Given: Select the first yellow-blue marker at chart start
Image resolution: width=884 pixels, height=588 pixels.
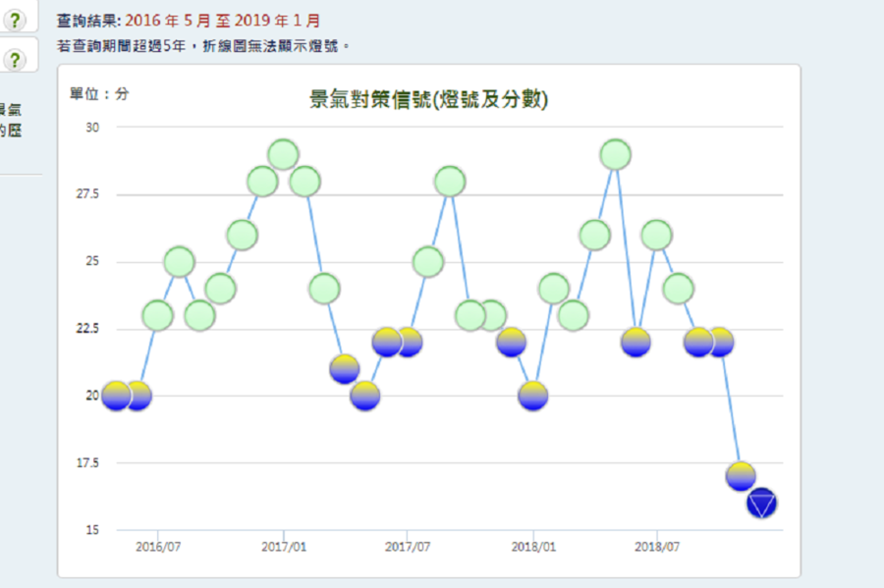Looking at the screenshot, I should point(116,396).
